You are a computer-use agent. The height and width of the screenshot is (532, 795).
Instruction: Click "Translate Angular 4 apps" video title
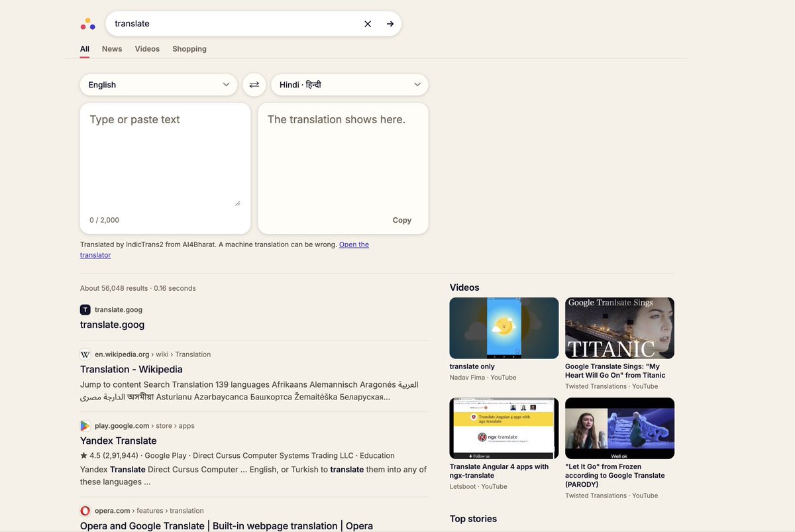click(500, 471)
